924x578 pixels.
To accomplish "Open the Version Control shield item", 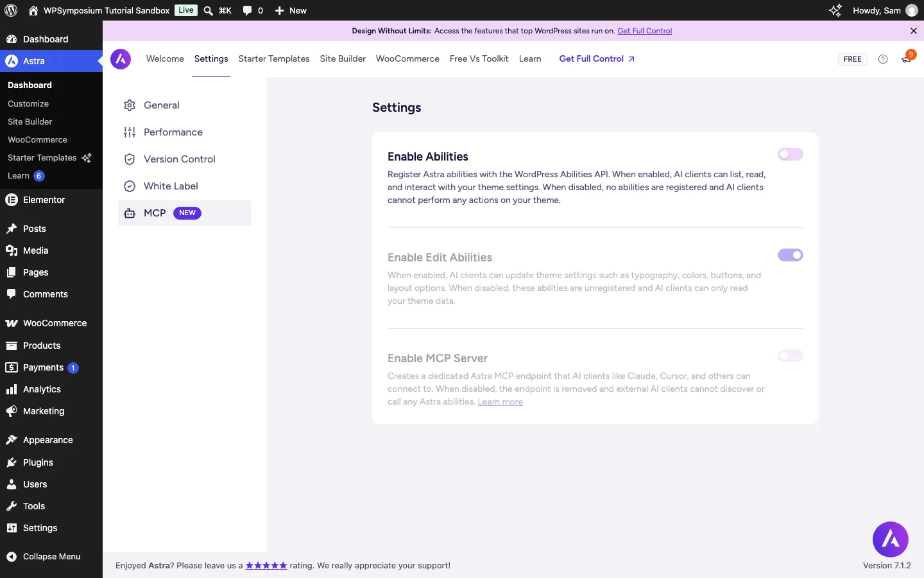I will tap(185, 159).
